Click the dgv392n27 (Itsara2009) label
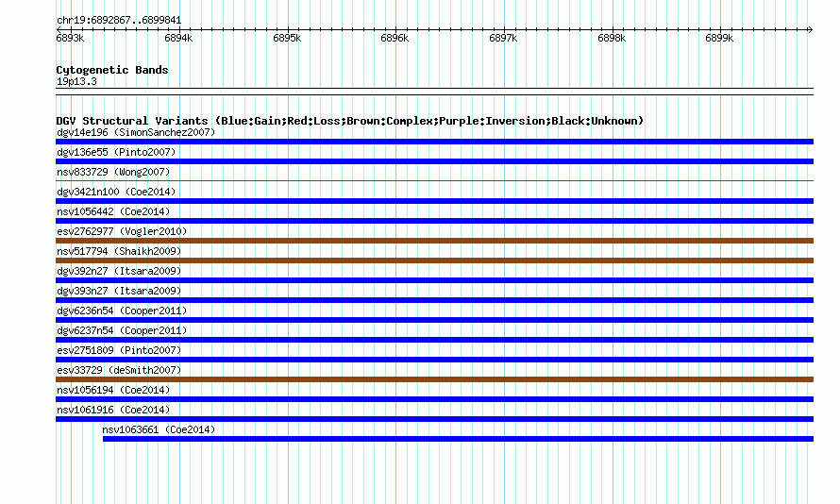The height and width of the screenshot is (504, 840). [x=119, y=271]
